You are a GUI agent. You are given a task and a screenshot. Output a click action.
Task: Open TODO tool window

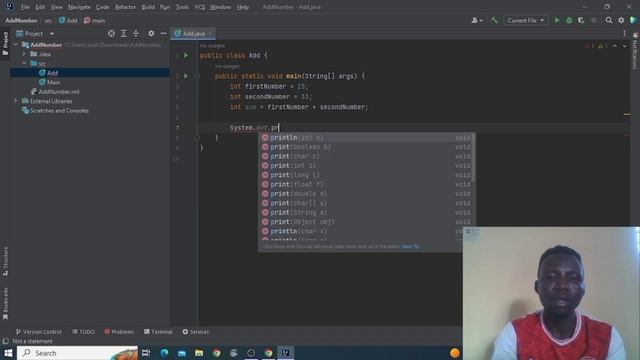point(83,332)
